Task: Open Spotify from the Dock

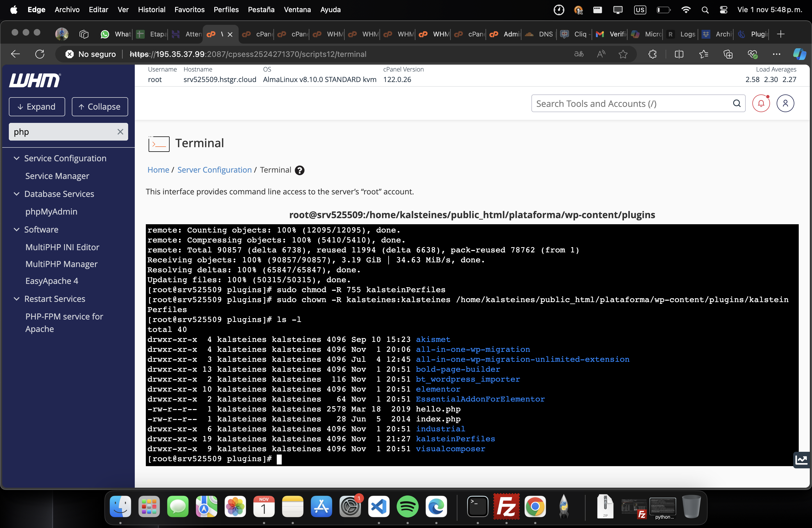Action: (407, 506)
